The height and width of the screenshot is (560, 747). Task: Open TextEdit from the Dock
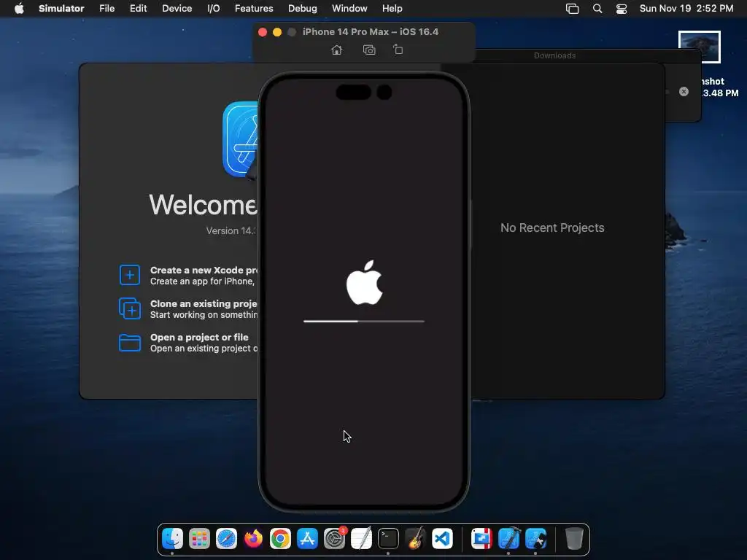click(x=361, y=539)
